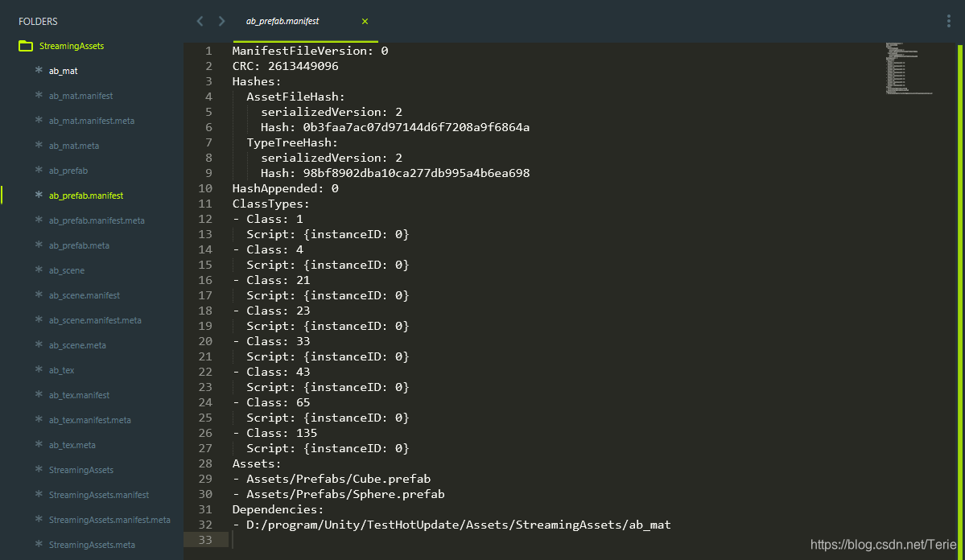This screenshot has height=560, width=965.
Task: Click line number 33 in gutter
Action: (205, 540)
